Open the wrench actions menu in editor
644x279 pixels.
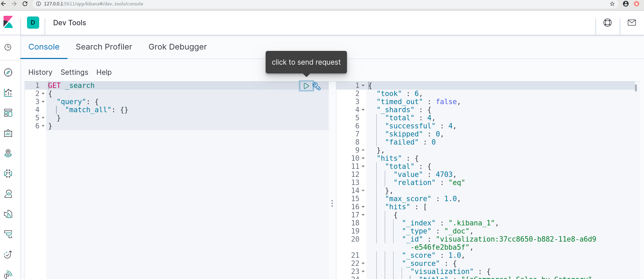[x=317, y=86]
